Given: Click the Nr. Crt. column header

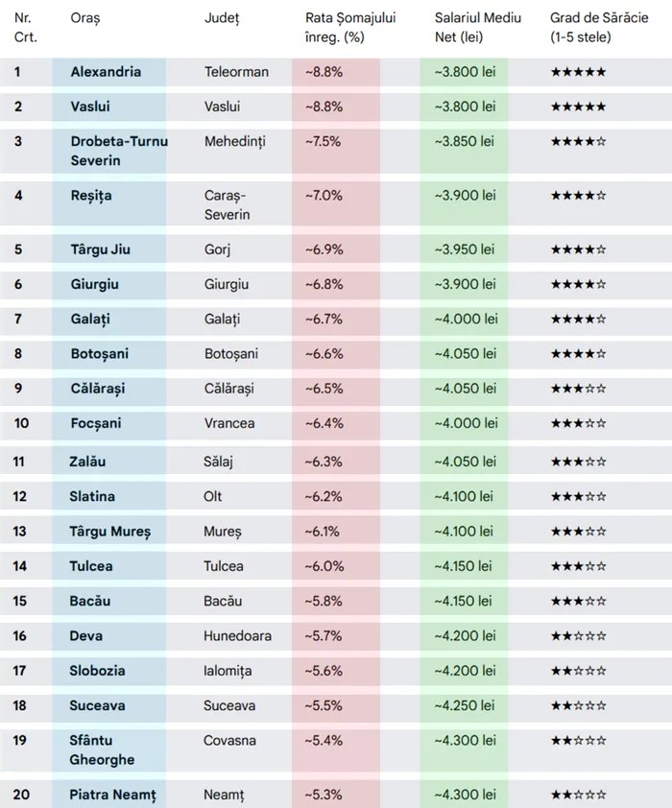Looking at the screenshot, I should click(x=23, y=28).
